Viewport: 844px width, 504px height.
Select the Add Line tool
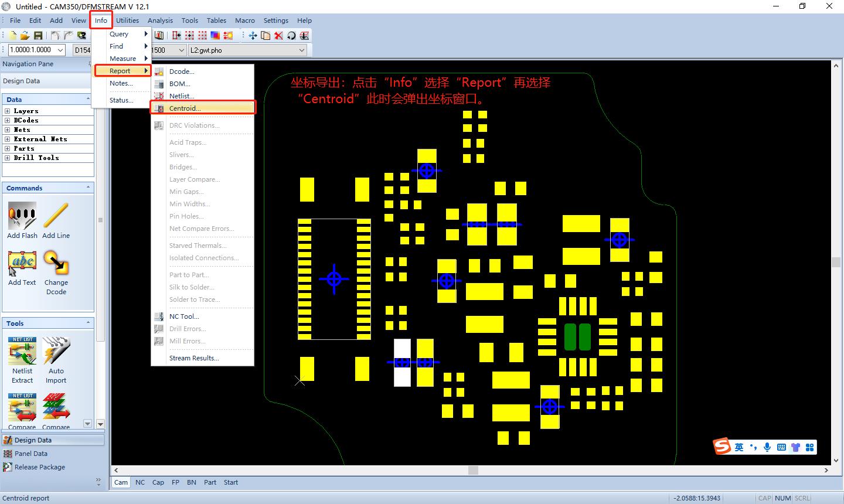(x=56, y=216)
